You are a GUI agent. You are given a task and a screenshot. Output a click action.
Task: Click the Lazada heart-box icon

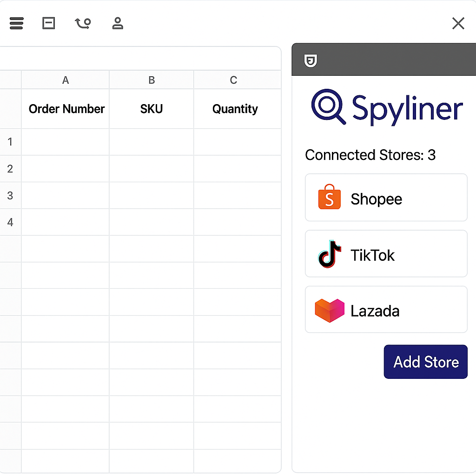[329, 310]
